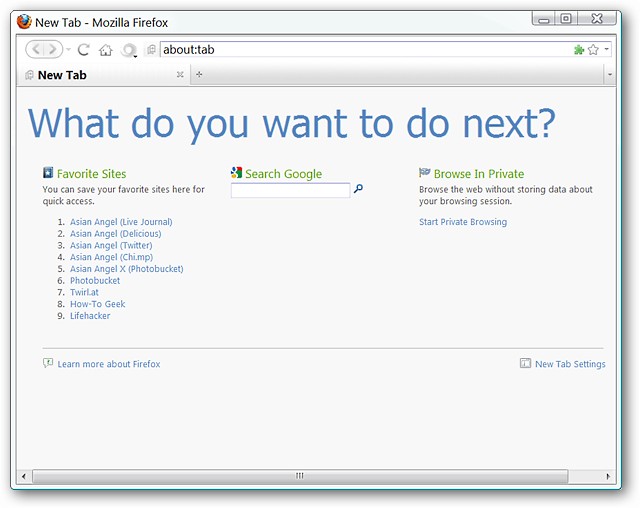Click the settings icon beside New Tab Settings
This screenshot has width=640, height=508.
[x=525, y=363]
